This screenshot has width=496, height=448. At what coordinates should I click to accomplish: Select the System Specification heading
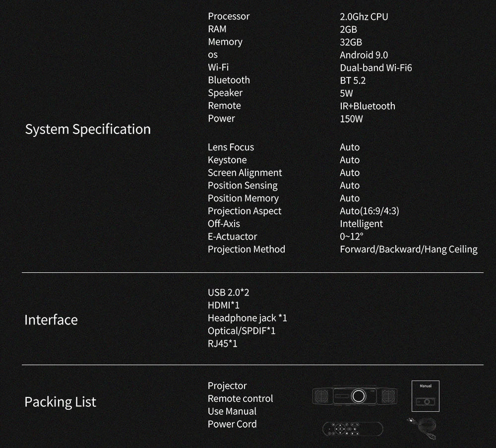click(88, 129)
